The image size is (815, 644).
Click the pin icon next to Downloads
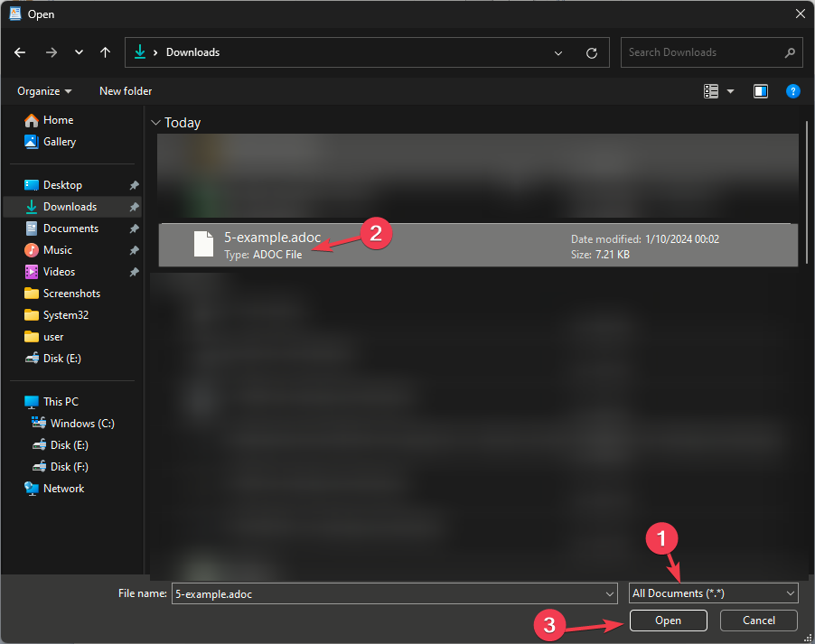134,207
